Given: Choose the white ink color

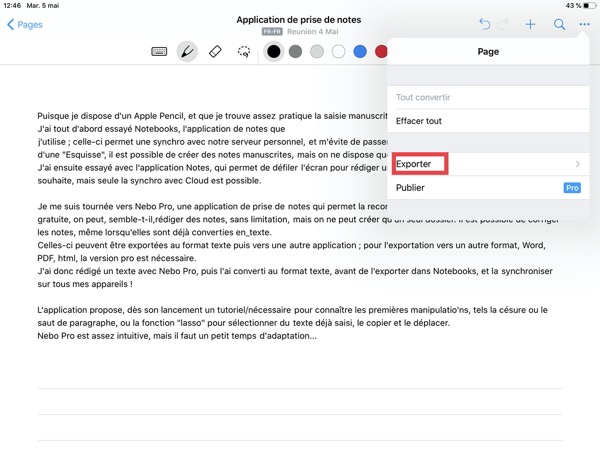Looking at the screenshot, I should coord(338,51).
